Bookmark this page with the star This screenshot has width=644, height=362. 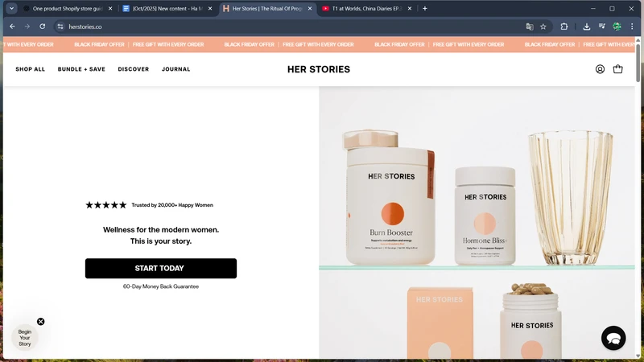click(543, 27)
